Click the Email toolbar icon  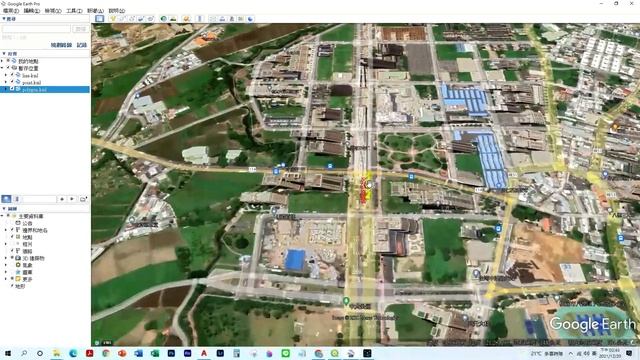[x=213, y=19]
